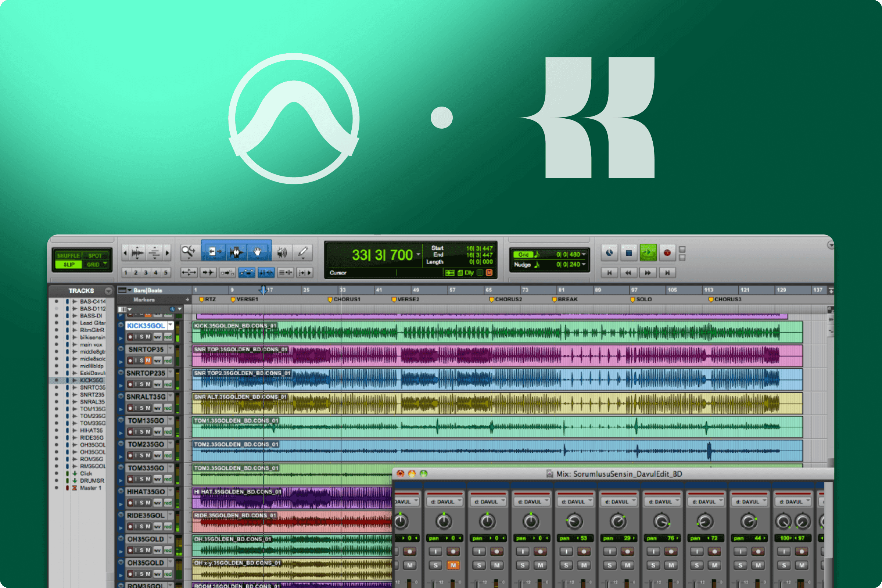Recall zoom preset 1
882x588 pixels.
126,273
